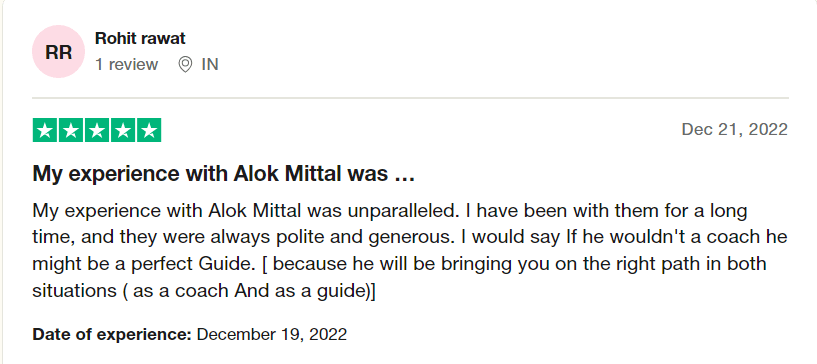The height and width of the screenshot is (364, 817).
Task: Click the first green rating star
Action: tap(45, 130)
